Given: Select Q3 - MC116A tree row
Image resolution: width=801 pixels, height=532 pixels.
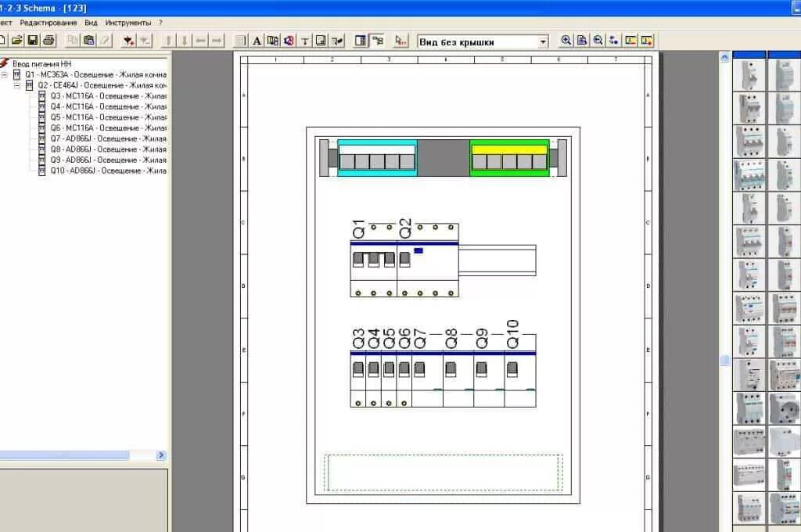Looking at the screenshot, I should click(x=108, y=96).
